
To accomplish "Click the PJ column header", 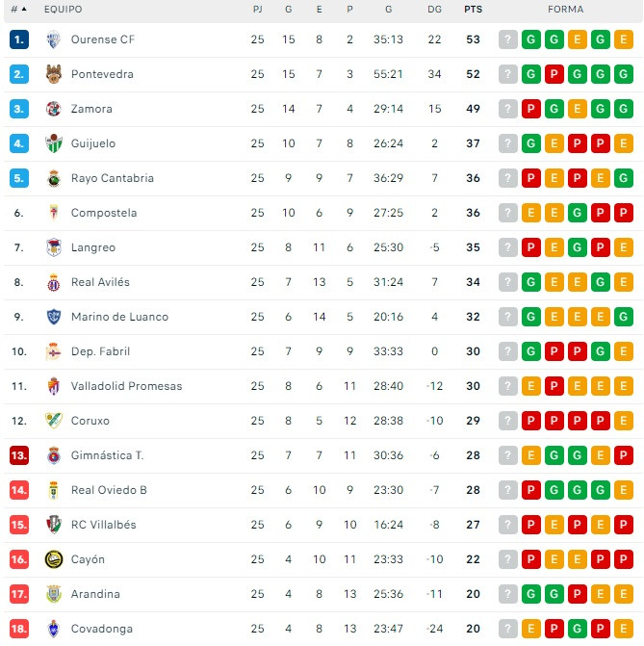I will pos(258,9).
